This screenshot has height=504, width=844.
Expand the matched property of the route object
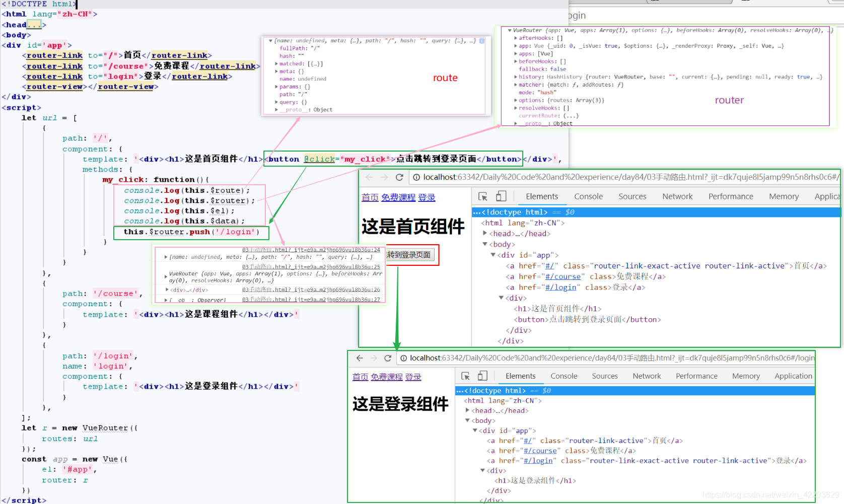276,64
